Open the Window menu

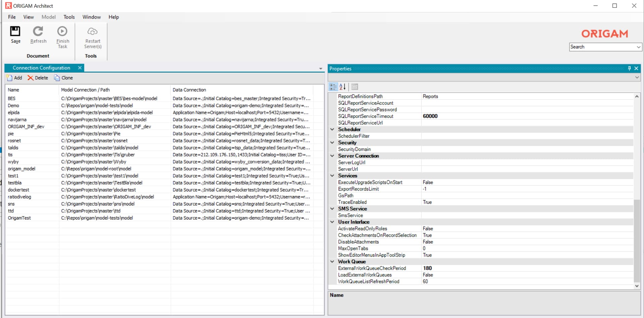click(92, 17)
